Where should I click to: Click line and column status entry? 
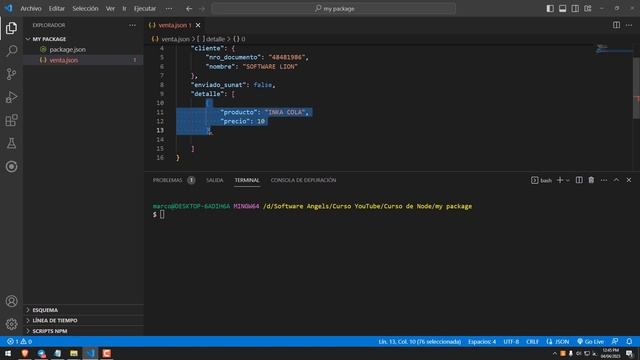click(419, 342)
